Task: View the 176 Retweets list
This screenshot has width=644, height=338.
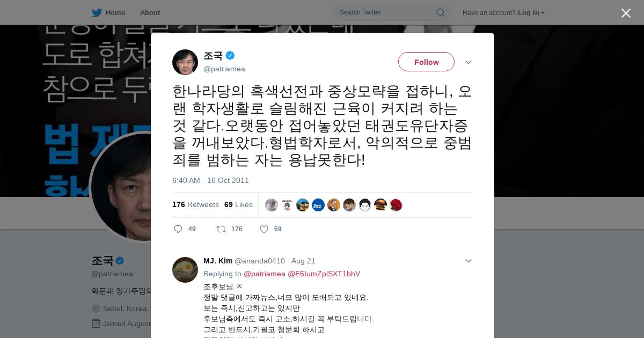Action: coord(195,205)
